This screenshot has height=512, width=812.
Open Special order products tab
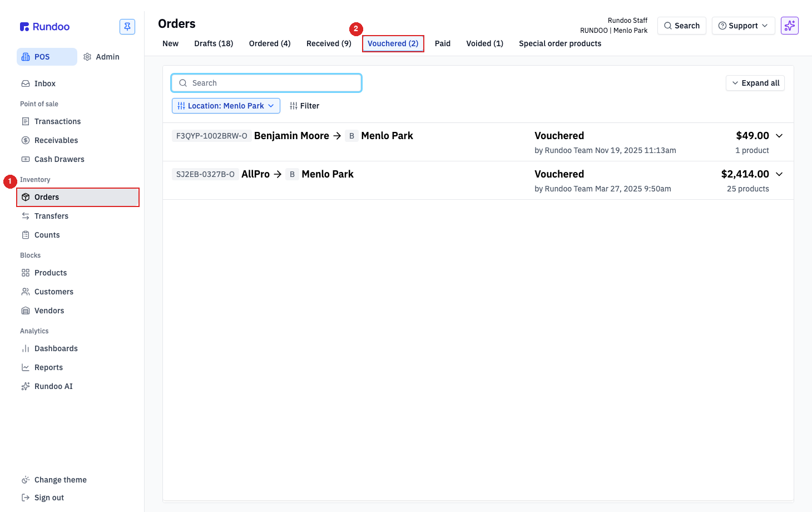click(x=560, y=43)
